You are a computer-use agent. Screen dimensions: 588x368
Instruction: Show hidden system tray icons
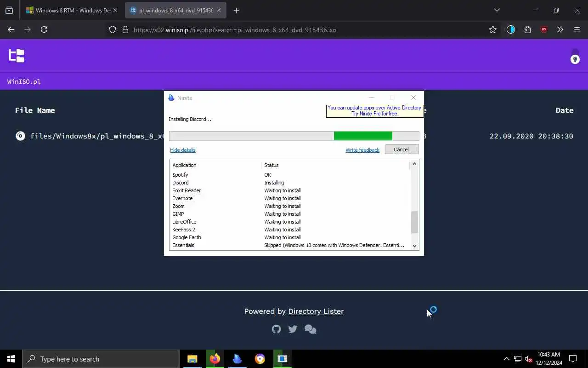click(506, 359)
